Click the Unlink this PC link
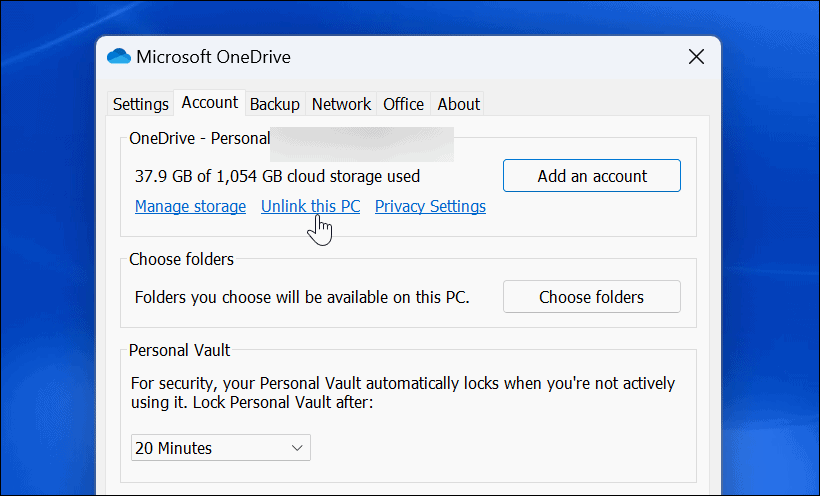Image resolution: width=820 pixels, height=496 pixels. pos(311,206)
